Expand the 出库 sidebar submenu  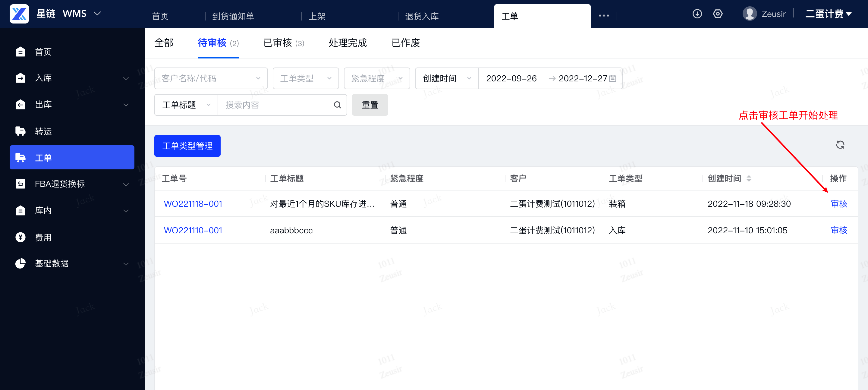[126, 105]
